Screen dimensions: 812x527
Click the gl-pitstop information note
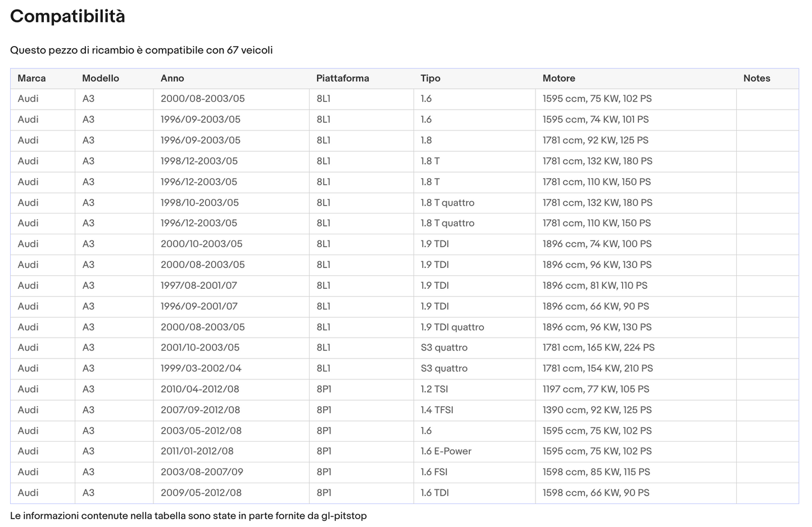188,516
